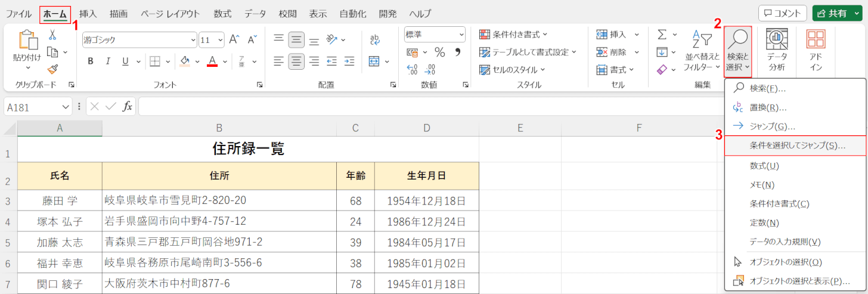
Task: Toggle italic formatting
Action: (108, 61)
